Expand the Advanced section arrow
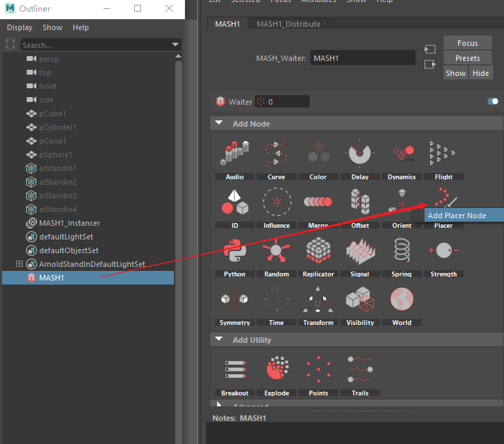This screenshot has width=504, height=444. click(219, 404)
